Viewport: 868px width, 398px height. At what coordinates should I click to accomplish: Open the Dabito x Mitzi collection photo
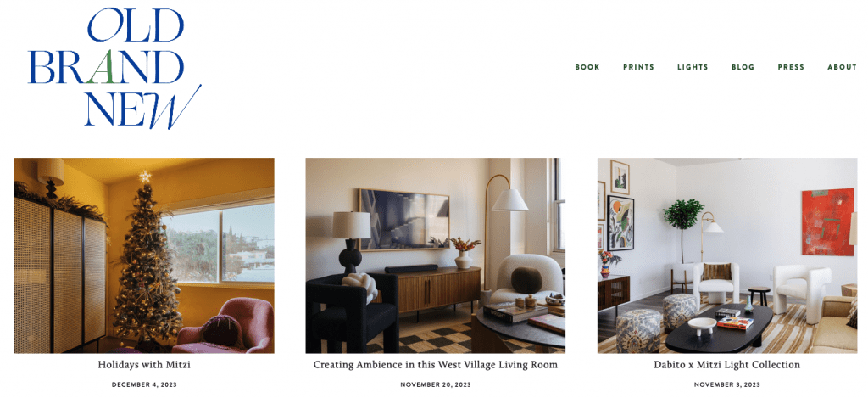(726, 255)
